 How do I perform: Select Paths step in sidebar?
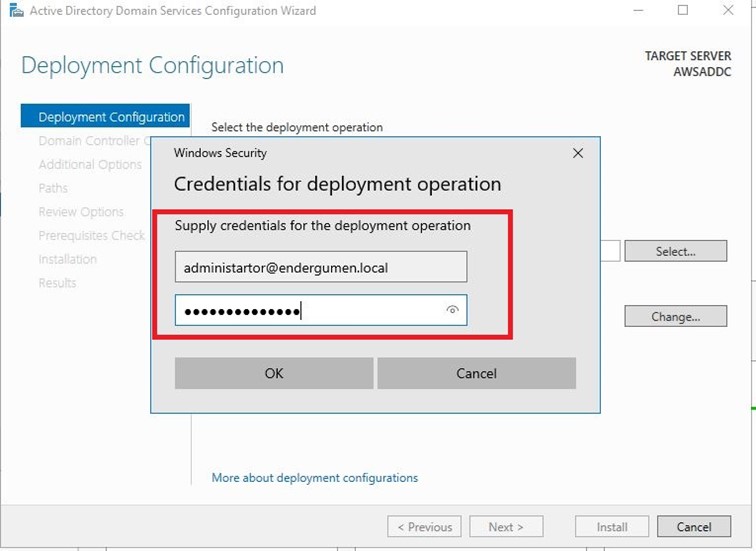pos(53,188)
